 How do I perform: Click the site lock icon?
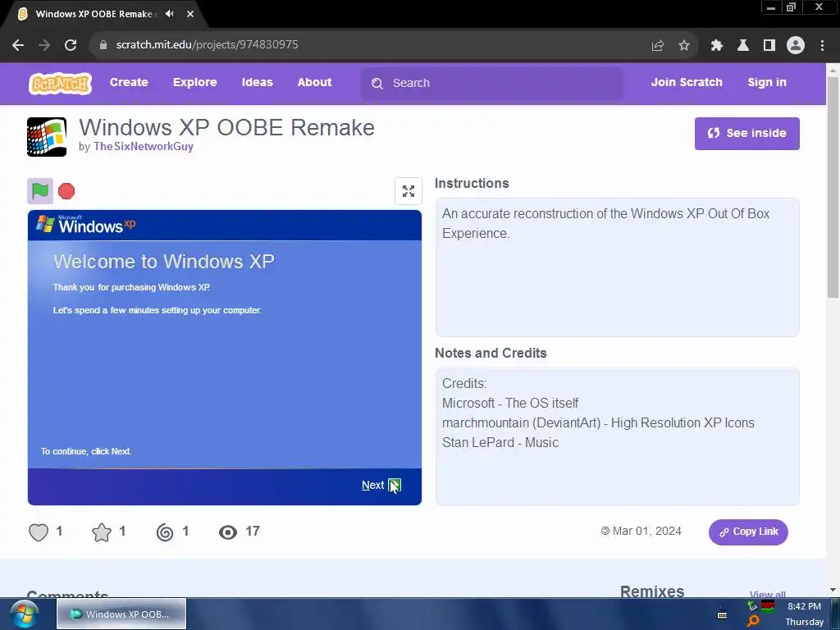tap(103, 45)
